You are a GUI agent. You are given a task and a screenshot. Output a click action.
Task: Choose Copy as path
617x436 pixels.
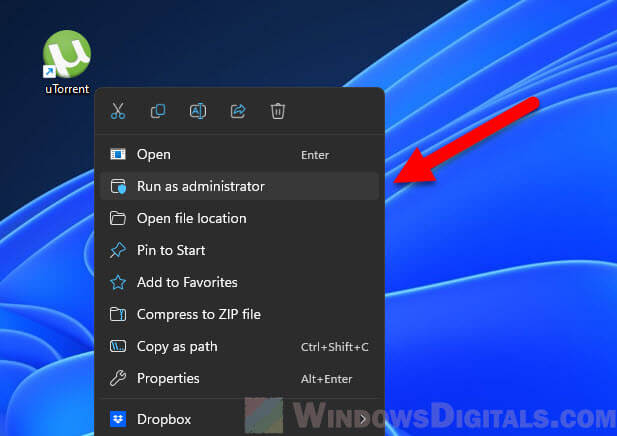[177, 346]
